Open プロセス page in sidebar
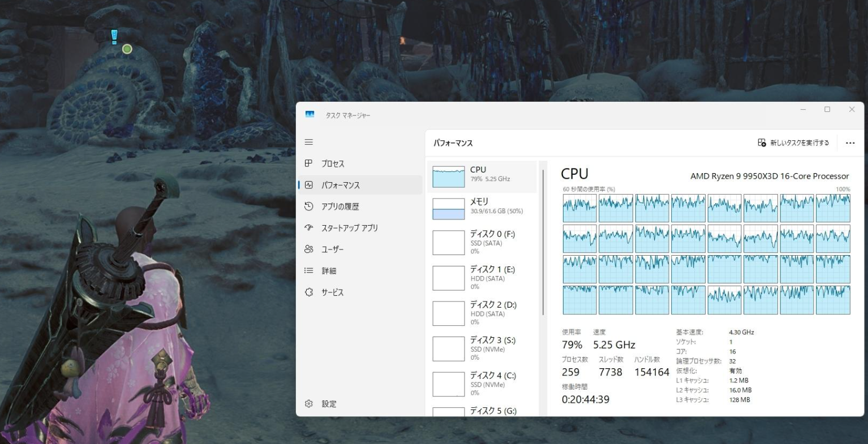868x444 pixels. (360, 163)
